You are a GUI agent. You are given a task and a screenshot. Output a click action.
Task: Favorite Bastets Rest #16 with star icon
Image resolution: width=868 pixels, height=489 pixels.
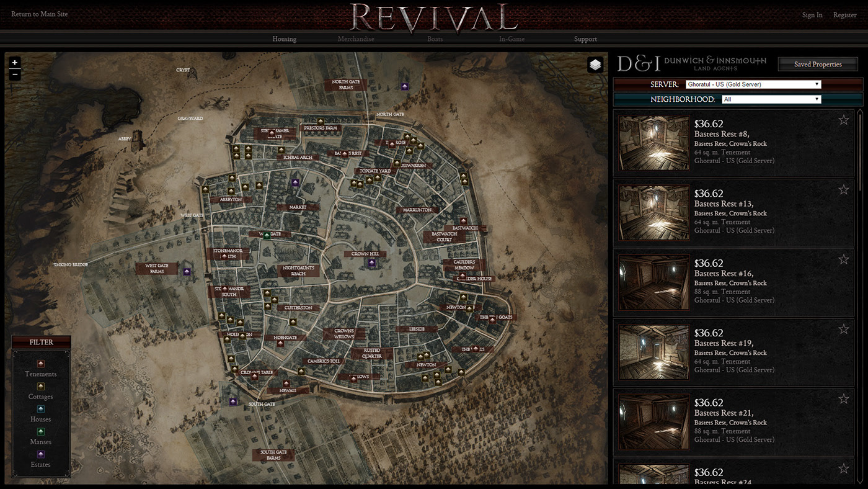pyautogui.click(x=844, y=259)
